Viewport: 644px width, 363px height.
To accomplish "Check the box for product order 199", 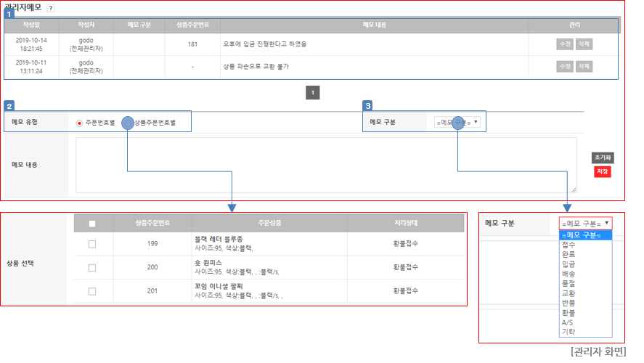I will 92,244.
